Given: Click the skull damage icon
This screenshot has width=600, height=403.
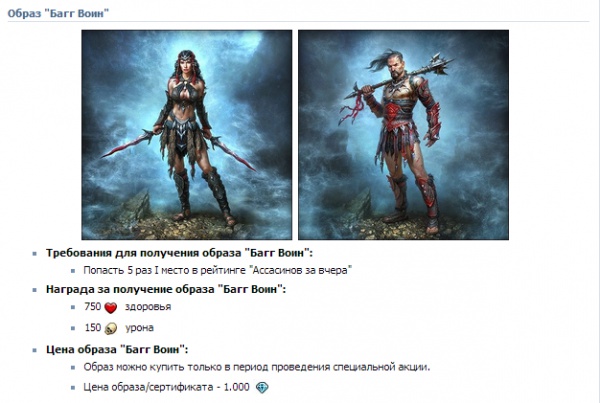Looking at the screenshot, I should 111,328.
